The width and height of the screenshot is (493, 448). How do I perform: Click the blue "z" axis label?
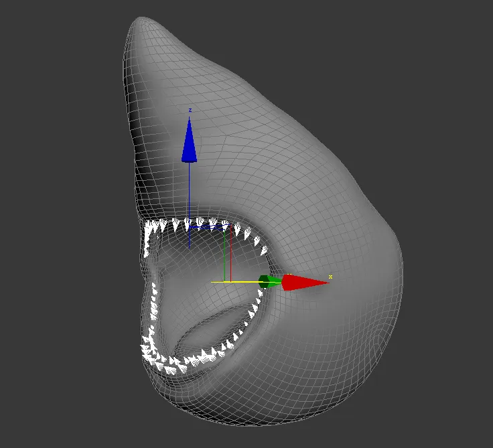click(x=190, y=110)
